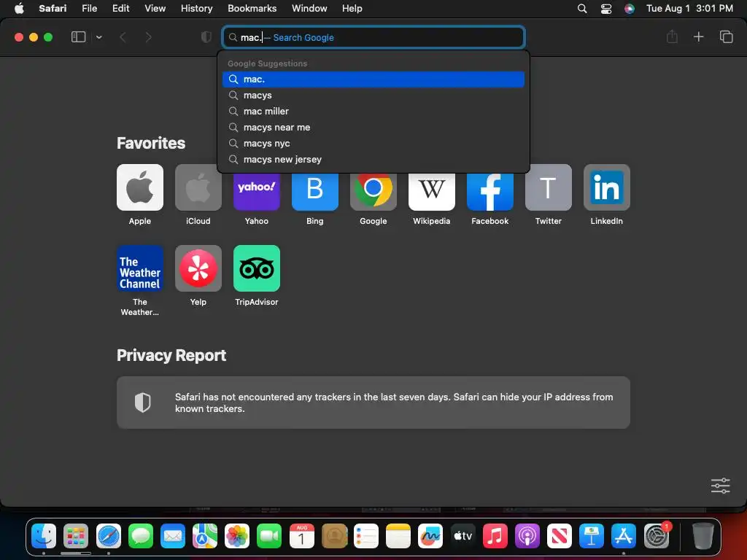Screen dimensions: 747x560
Task: Open the Privacy Report card
Action: pos(373,402)
